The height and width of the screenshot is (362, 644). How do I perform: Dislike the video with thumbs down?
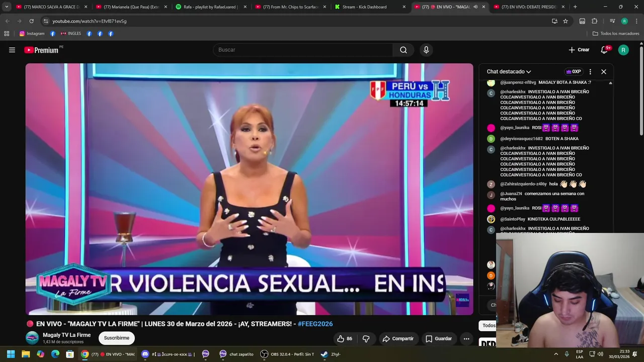(x=366, y=339)
